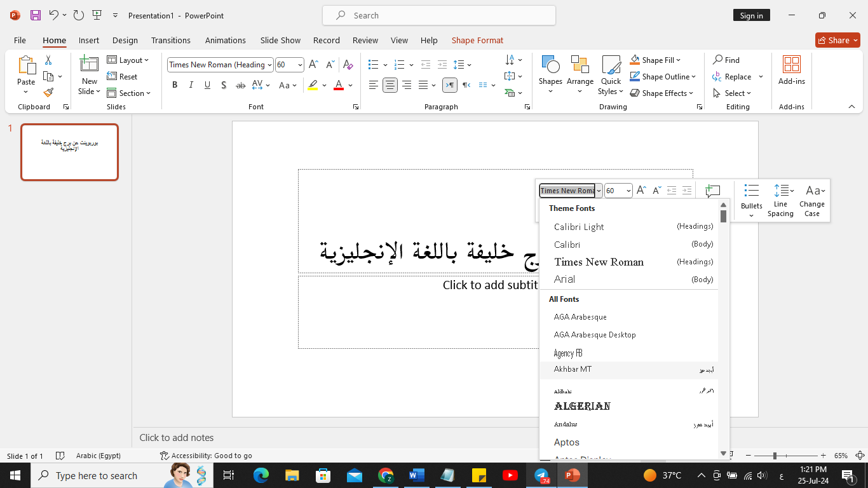
Task: Click the Find button
Action: pos(726,60)
